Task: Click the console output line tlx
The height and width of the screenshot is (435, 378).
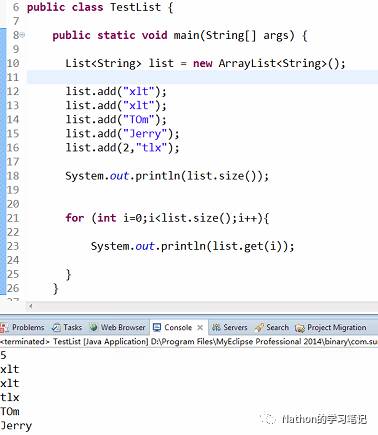Action: (10, 397)
